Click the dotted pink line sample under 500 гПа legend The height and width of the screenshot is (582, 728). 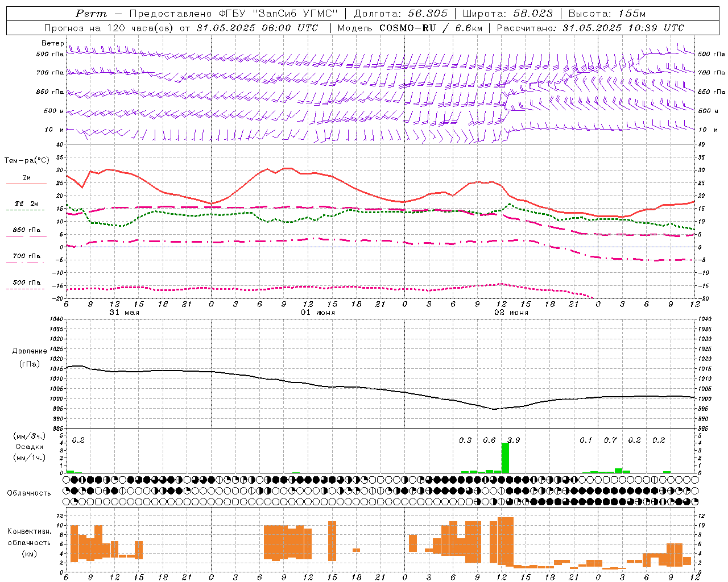(x=26, y=289)
